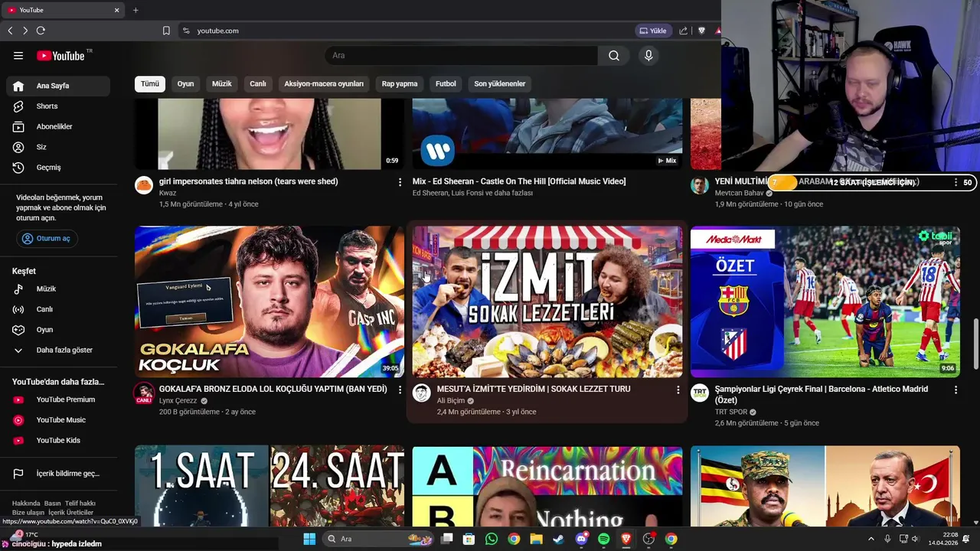Start a search with the magnifier button
The width and height of the screenshot is (980, 551).
pos(614,56)
